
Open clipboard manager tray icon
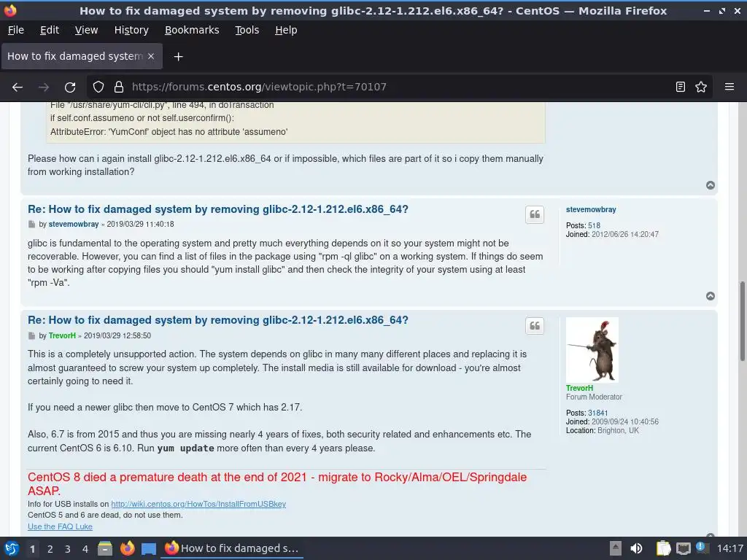coord(662,548)
